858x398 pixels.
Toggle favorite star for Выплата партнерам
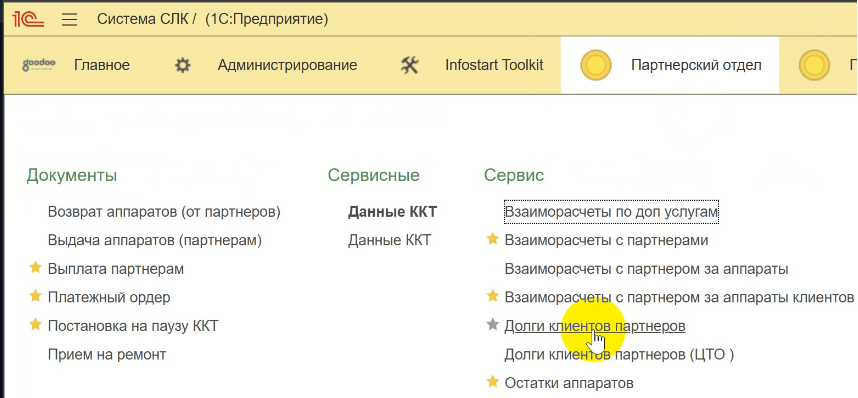tap(36, 268)
